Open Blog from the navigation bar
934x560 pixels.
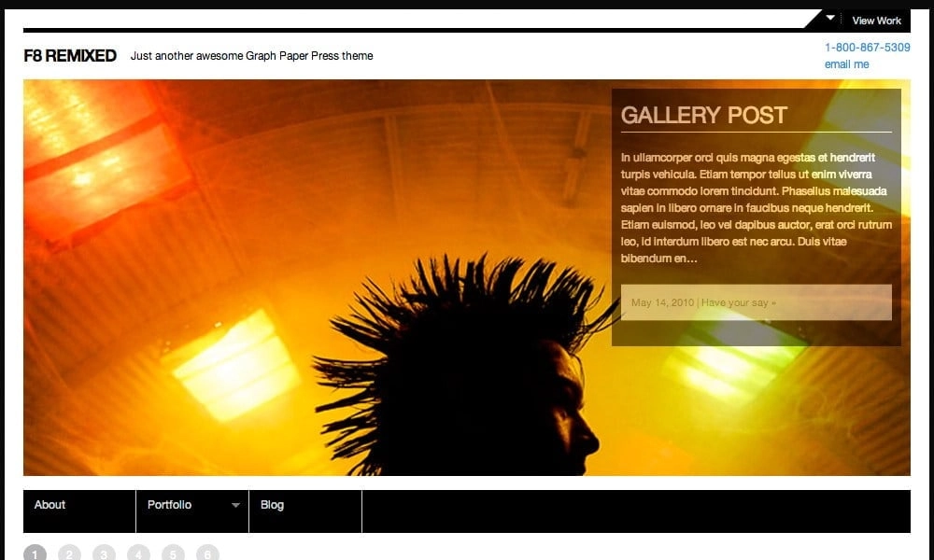272,505
